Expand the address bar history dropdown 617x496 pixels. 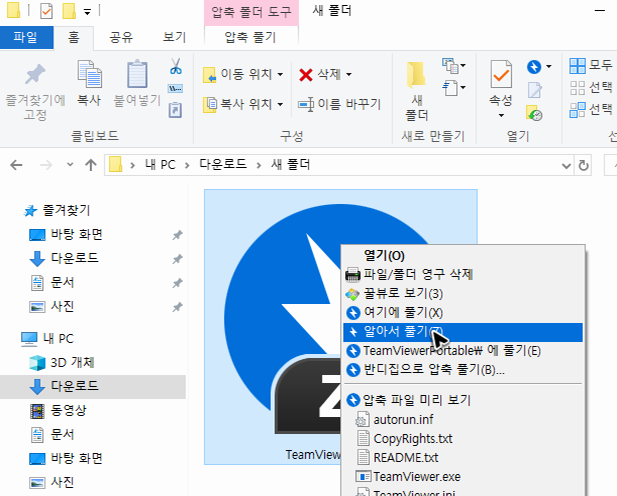[566, 166]
